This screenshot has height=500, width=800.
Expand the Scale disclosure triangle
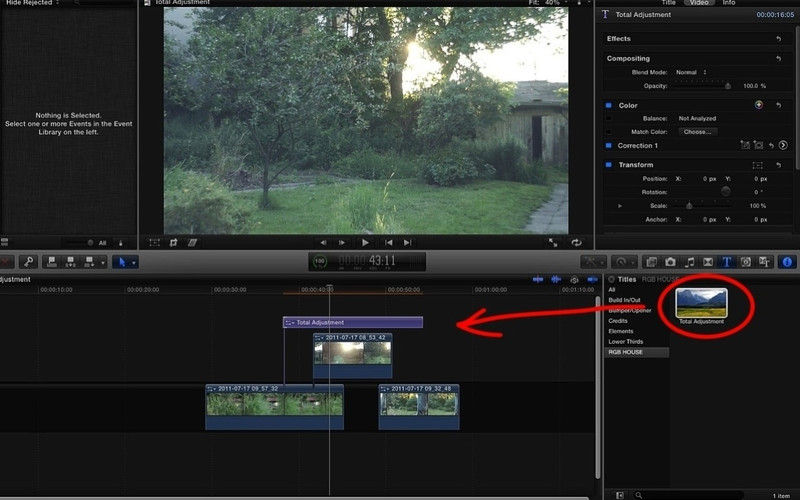[620, 206]
